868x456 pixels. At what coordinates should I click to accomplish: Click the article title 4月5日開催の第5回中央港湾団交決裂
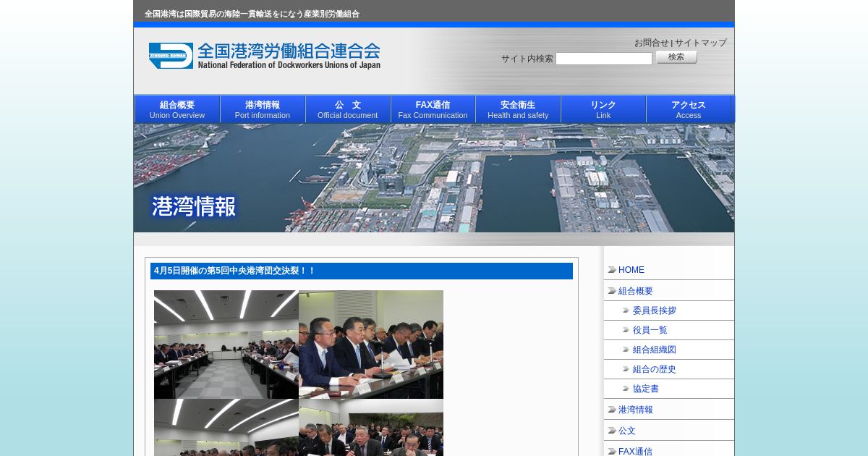click(x=234, y=271)
